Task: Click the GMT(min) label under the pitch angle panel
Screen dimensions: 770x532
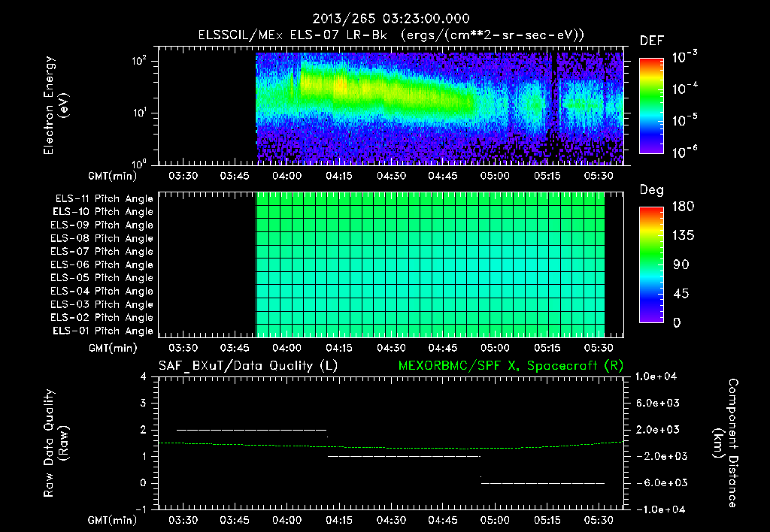Action: 113,349
